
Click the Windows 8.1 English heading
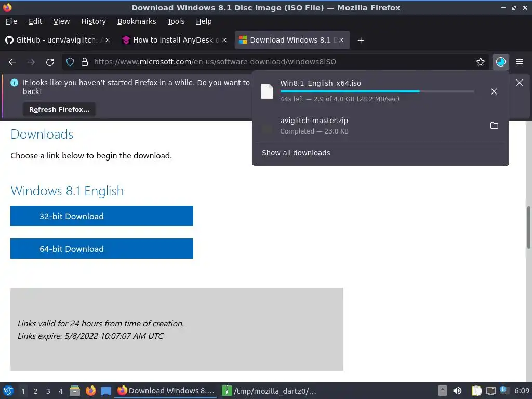(67, 191)
